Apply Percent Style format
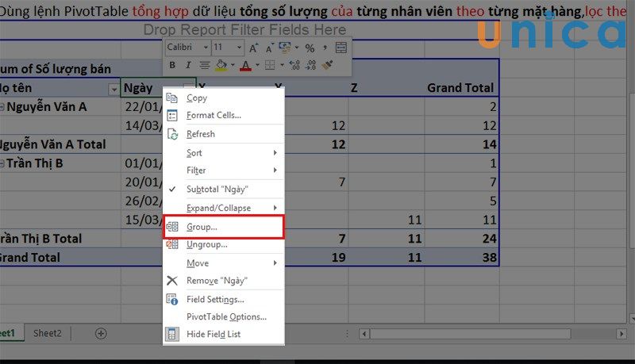Viewport: 635px width, 364px height. point(310,48)
